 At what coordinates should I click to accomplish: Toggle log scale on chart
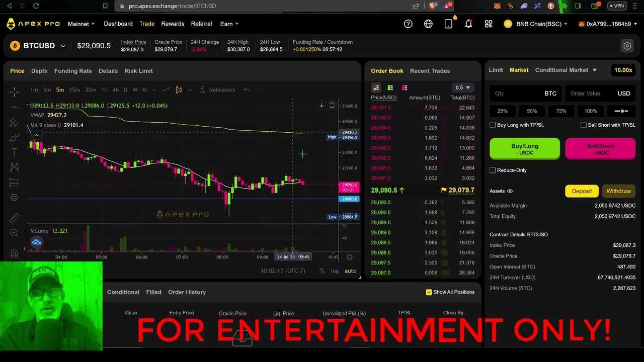coord(335,271)
